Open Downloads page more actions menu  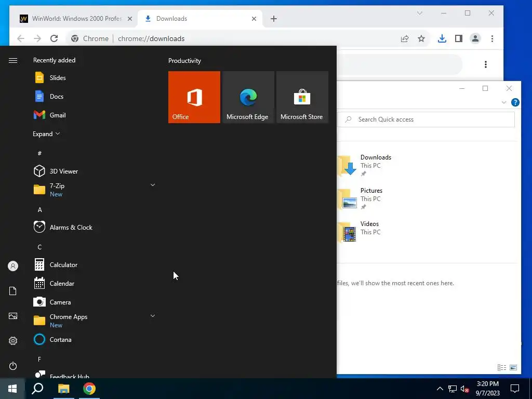[486, 64]
